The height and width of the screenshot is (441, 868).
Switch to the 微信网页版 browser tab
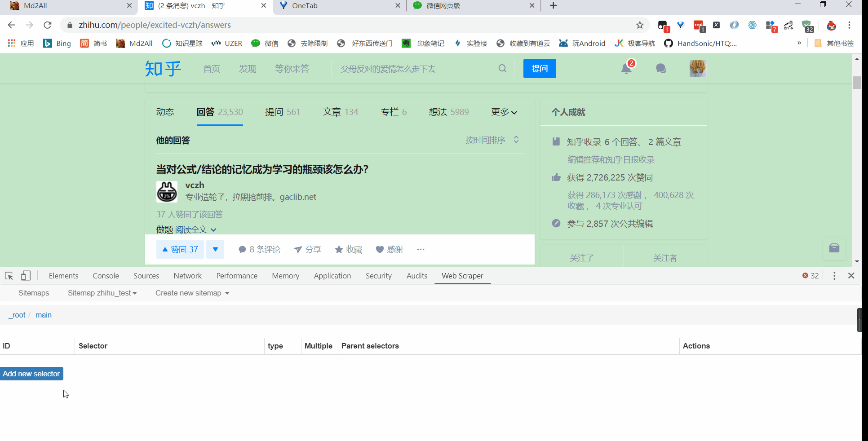pos(473,6)
